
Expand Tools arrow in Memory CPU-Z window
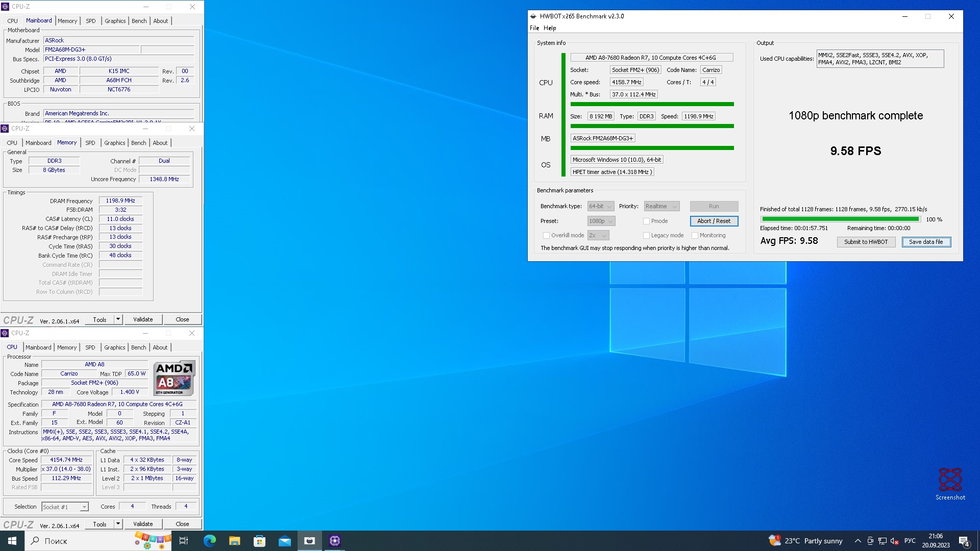[118, 319]
